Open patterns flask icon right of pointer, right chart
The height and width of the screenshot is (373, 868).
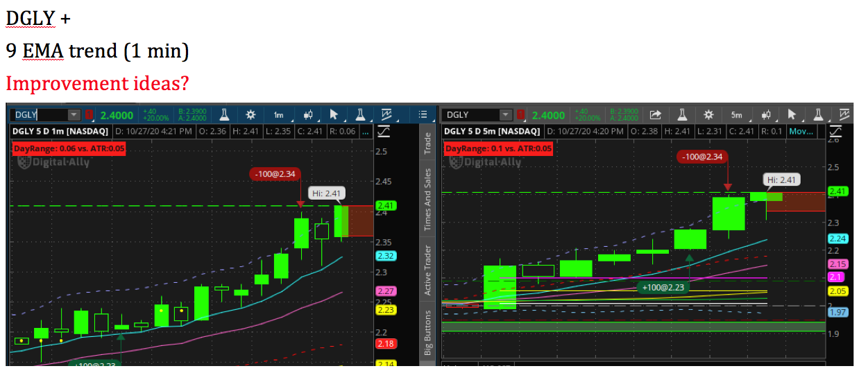pyautogui.click(x=818, y=115)
